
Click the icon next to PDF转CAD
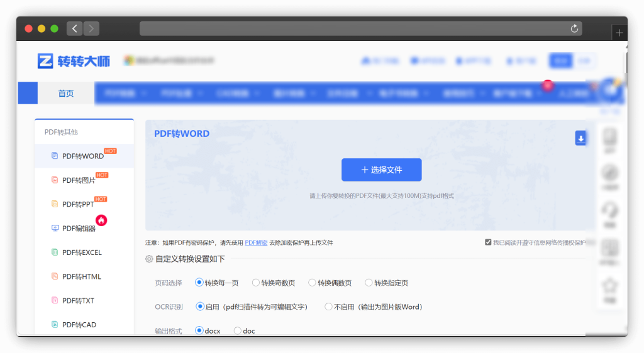pos(55,324)
